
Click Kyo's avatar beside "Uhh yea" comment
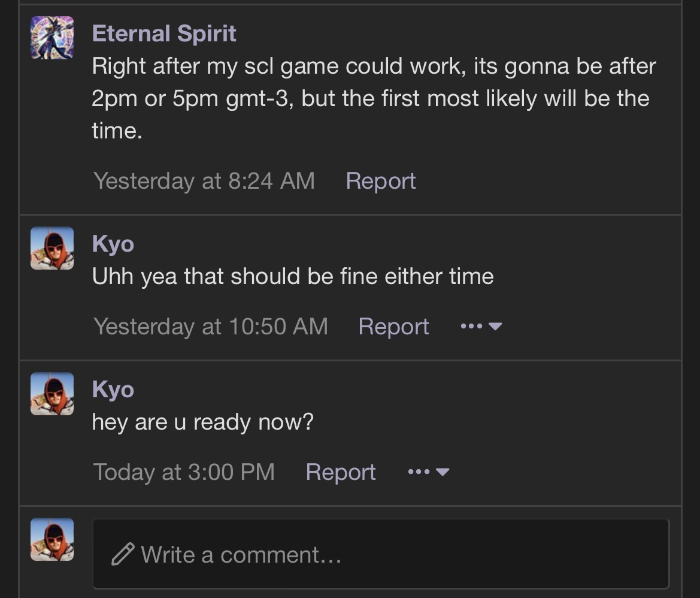[x=52, y=248]
